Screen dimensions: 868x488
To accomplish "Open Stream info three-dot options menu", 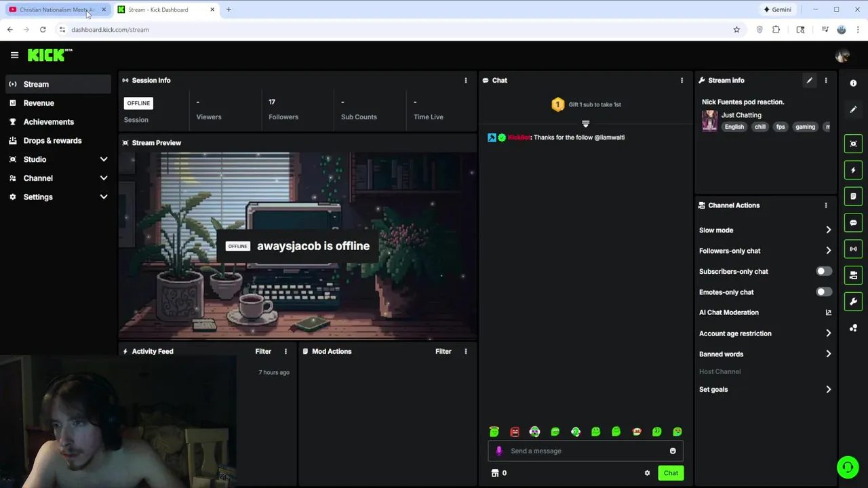I will click(825, 80).
